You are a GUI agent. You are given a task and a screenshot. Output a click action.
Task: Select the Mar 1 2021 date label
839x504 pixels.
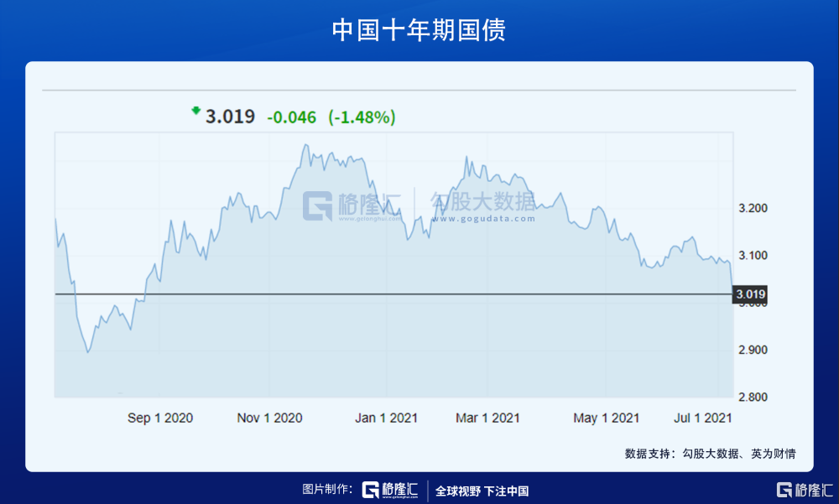487,418
